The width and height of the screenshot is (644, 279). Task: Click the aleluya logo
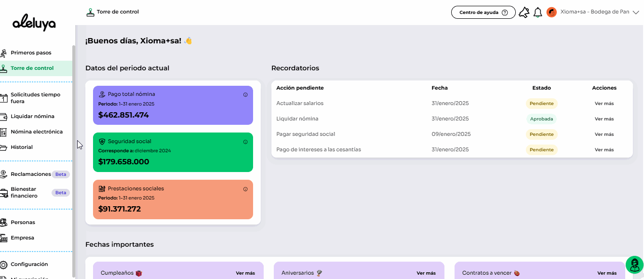[x=34, y=23]
